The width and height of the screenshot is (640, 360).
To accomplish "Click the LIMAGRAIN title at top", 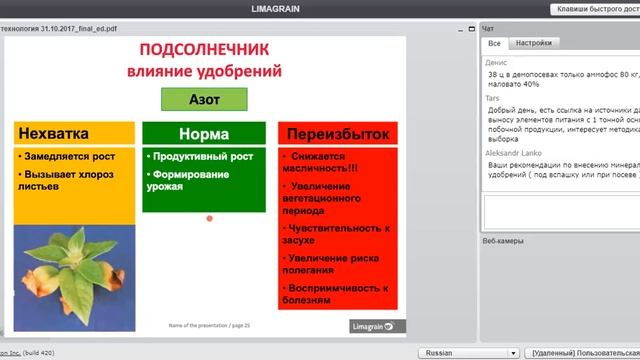I will click(x=276, y=9).
